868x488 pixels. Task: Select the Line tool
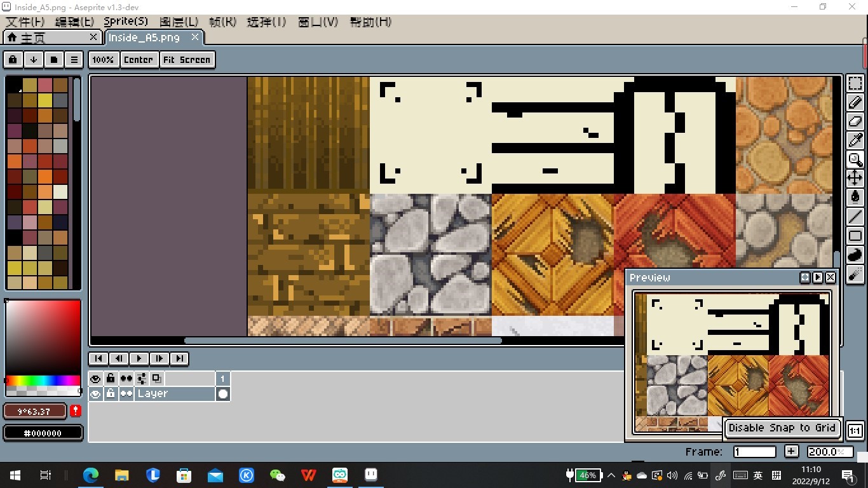[x=855, y=217]
